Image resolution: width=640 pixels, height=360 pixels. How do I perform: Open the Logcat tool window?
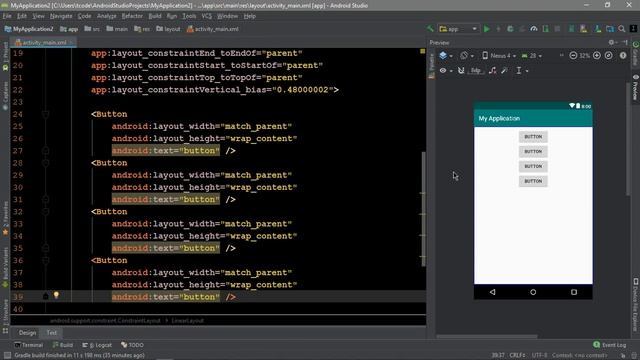click(x=97, y=345)
